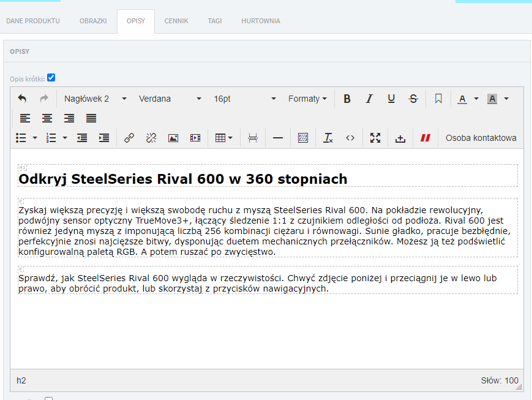Switch editor to fullscreen
The width and height of the screenshot is (532, 400).
coord(375,138)
